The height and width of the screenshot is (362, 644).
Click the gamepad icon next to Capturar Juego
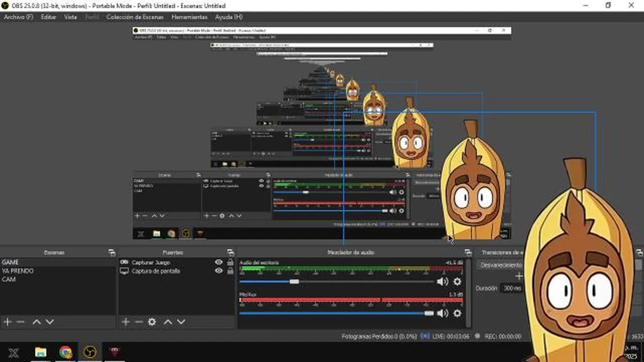point(124,262)
